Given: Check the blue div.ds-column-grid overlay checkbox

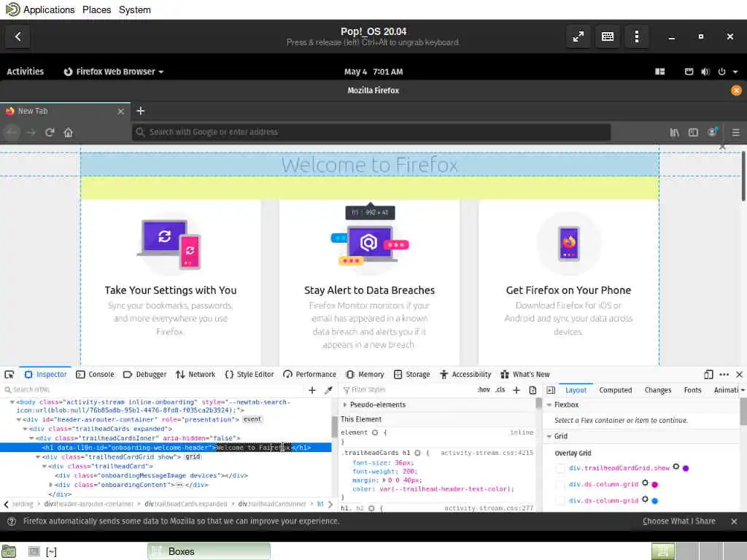Looking at the screenshot, I should tap(560, 500).
